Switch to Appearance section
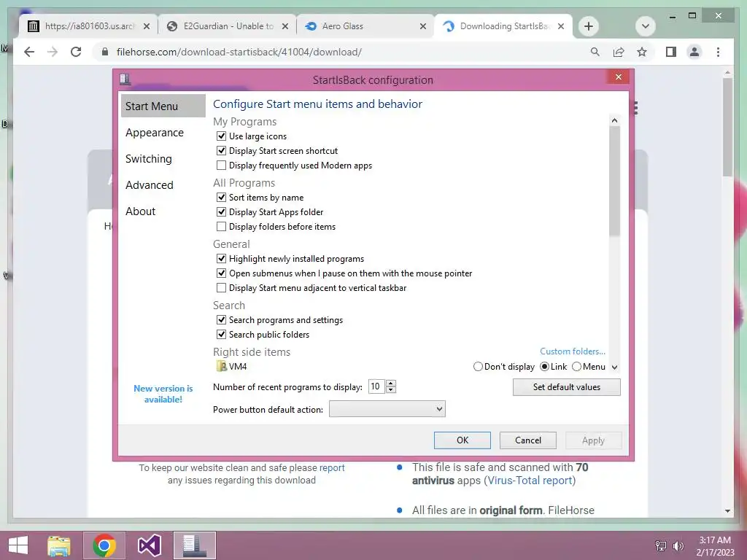The width and height of the screenshot is (747, 560). pos(155,133)
